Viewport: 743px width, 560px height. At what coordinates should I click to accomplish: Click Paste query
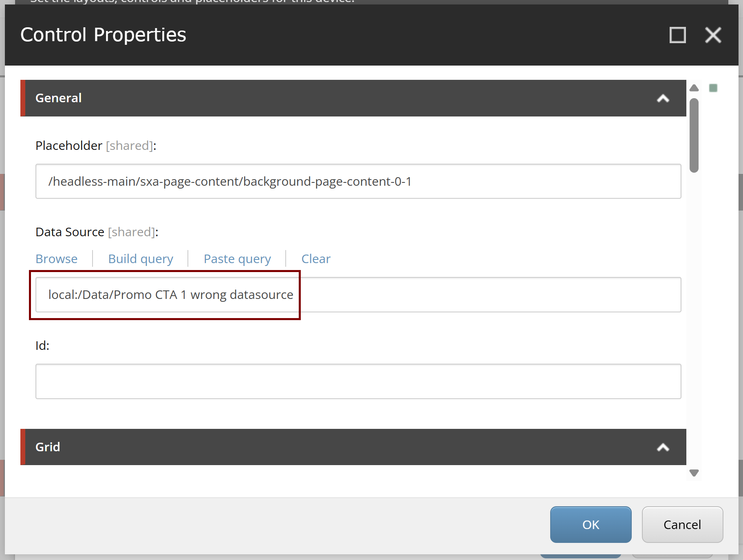[x=237, y=259]
